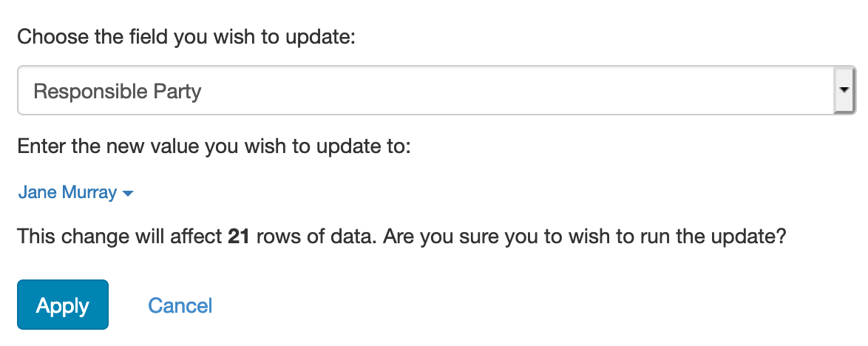This screenshot has width=868, height=346.
Task: Click the 'Enter the new value' label
Action: point(214,146)
